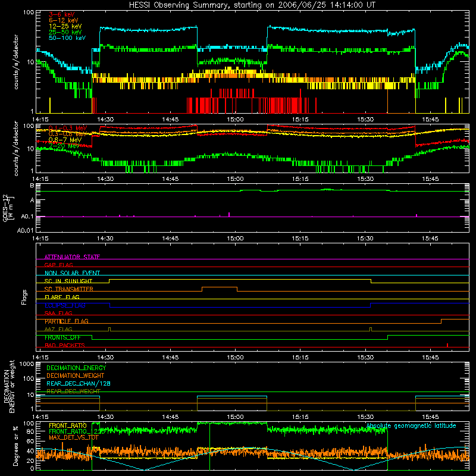The height and width of the screenshot is (476, 476).
Task: Click the 15:00 tick under the top keV panel
Action: [235, 120]
